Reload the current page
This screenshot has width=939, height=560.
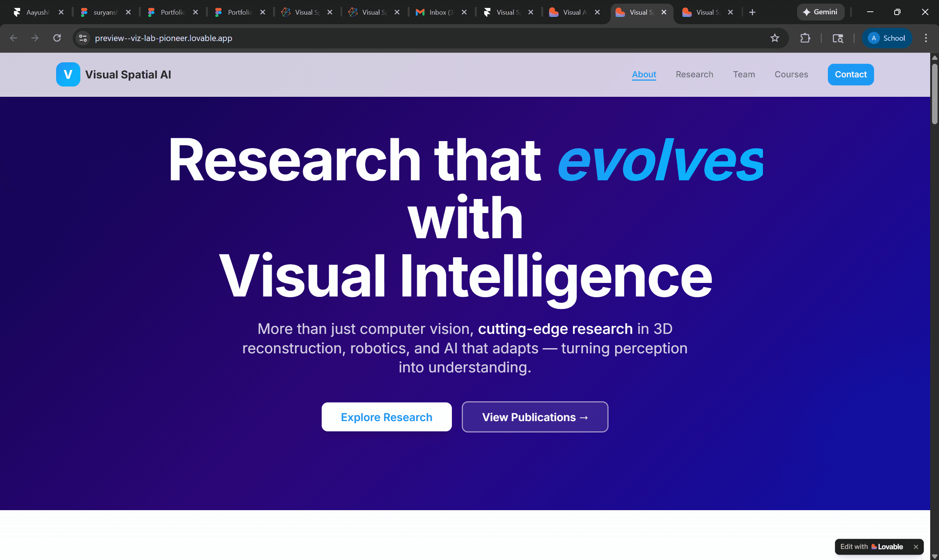(x=57, y=38)
